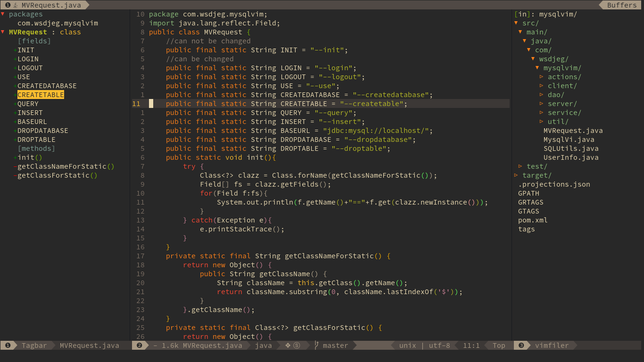Collapse the java/ folder

click(525, 41)
